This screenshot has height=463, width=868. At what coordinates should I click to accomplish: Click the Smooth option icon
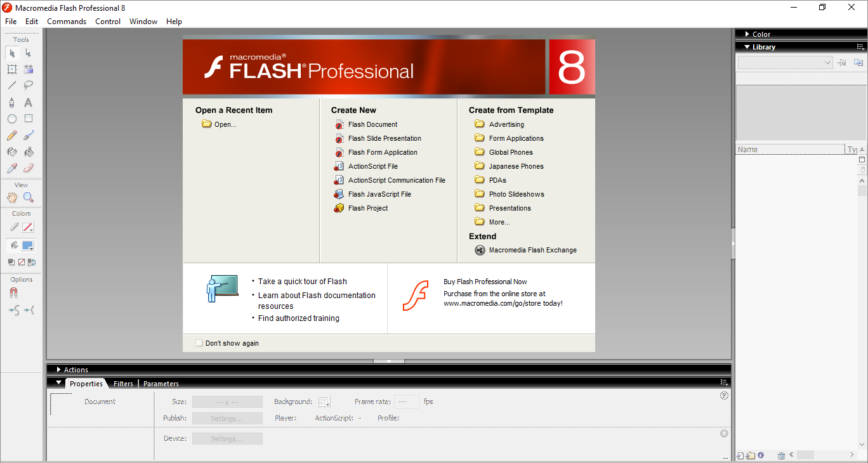point(13,310)
